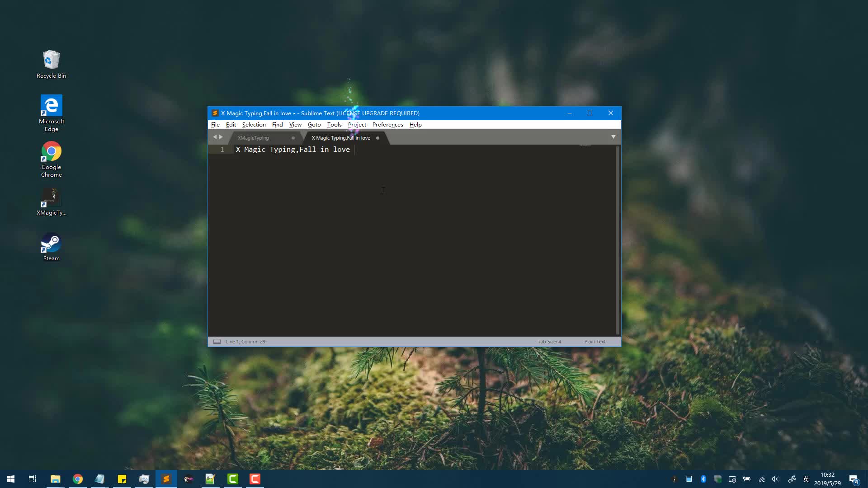Open the Steam desktop icon
Image resolution: width=868 pixels, height=488 pixels.
click(x=51, y=247)
